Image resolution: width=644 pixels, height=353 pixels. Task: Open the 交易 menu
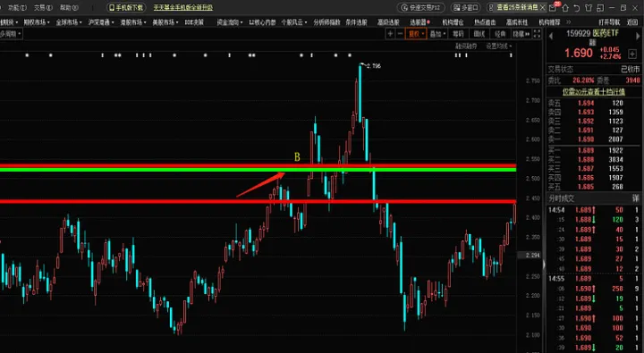point(43,7)
